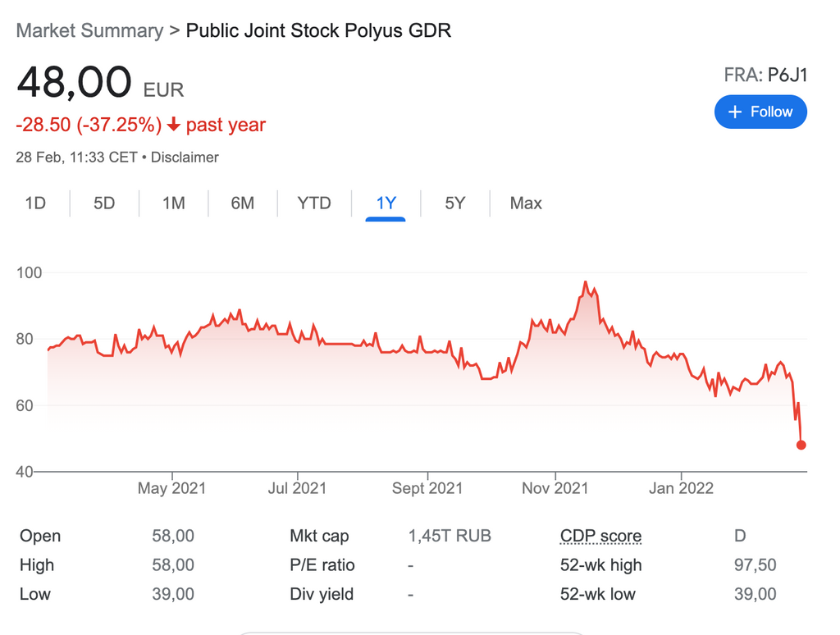The image size is (840, 635).
Task: Click the 28 Feb, 11:33 CET timestamp
Action: 76,157
